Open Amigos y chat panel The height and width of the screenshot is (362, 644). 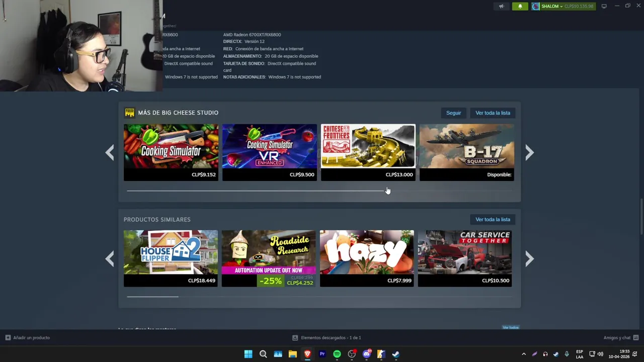point(621,338)
